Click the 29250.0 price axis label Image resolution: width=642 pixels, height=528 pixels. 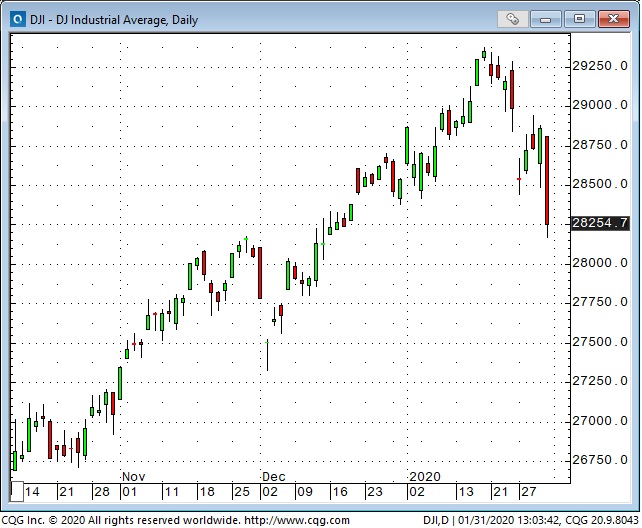[x=600, y=66]
